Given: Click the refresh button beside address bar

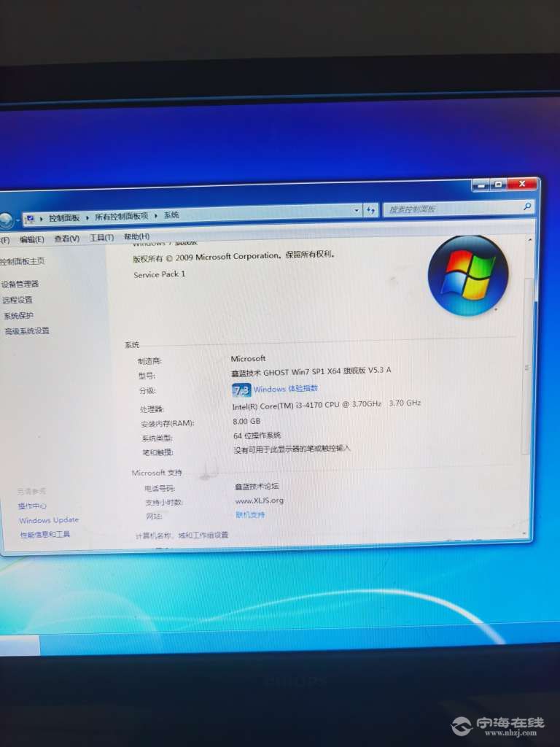Looking at the screenshot, I should pyautogui.click(x=370, y=210).
